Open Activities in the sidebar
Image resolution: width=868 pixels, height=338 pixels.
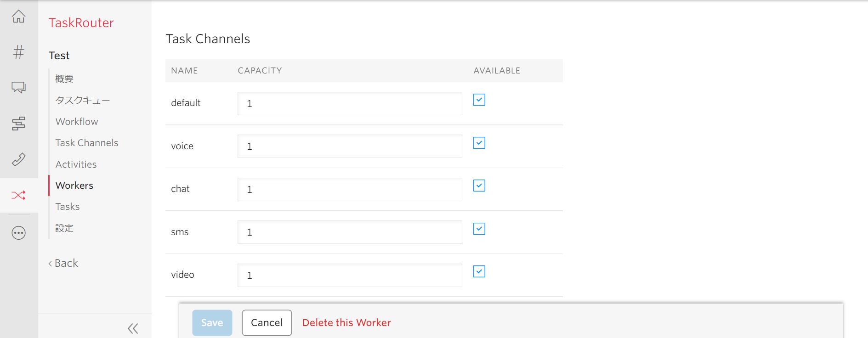point(76,164)
